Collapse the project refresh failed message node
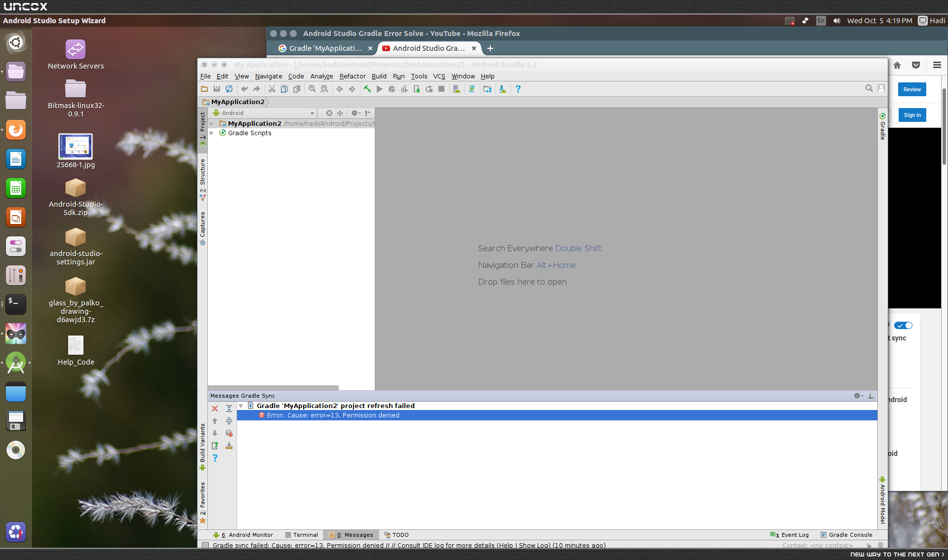The width and height of the screenshot is (948, 560). click(x=241, y=406)
